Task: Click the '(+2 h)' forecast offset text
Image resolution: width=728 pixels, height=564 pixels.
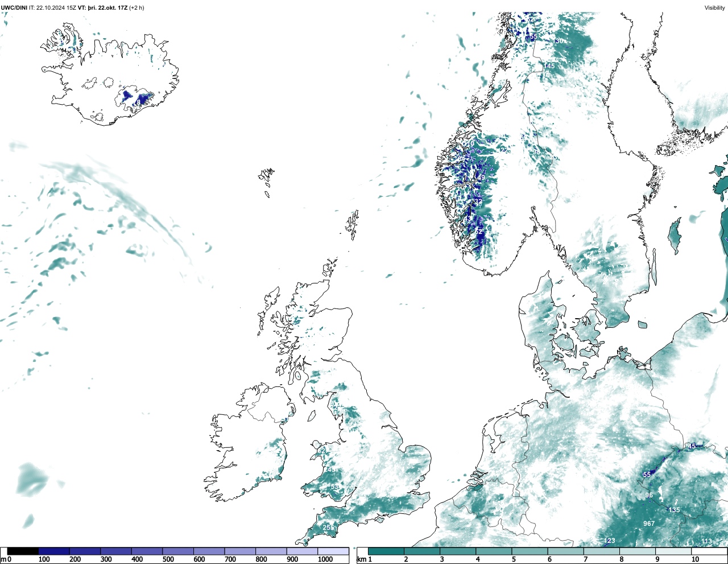Action: [x=137, y=8]
